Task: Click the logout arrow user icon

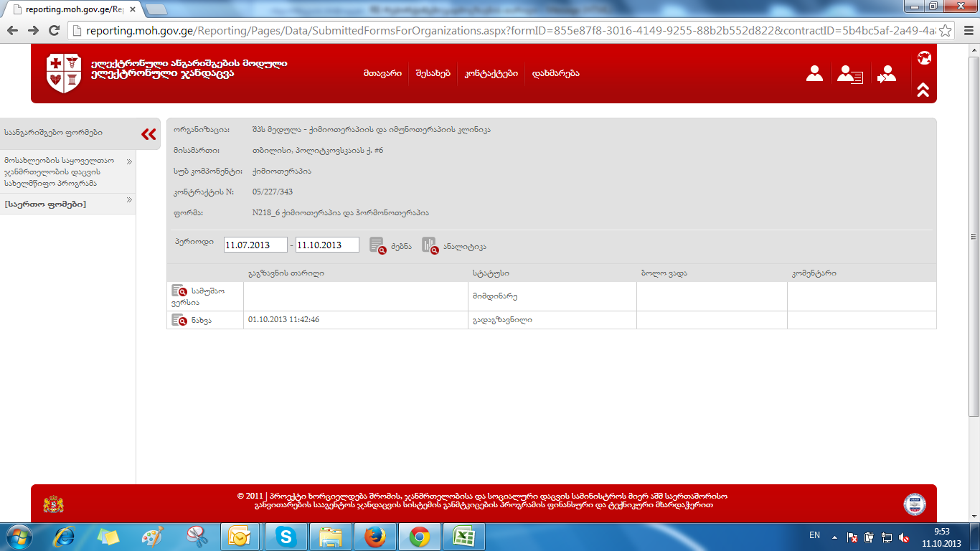Action: (x=887, y=75)
